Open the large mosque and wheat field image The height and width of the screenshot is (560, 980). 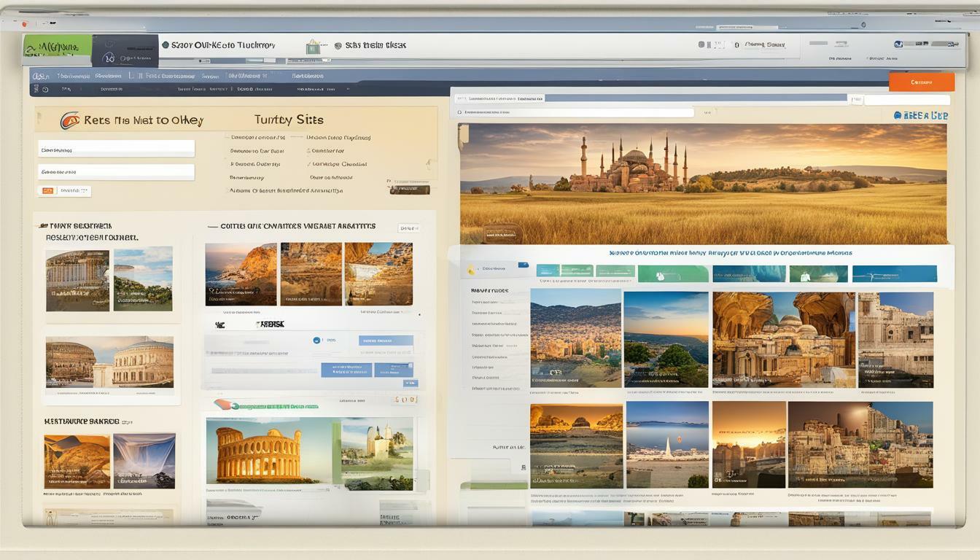click(x=703, y=184)
